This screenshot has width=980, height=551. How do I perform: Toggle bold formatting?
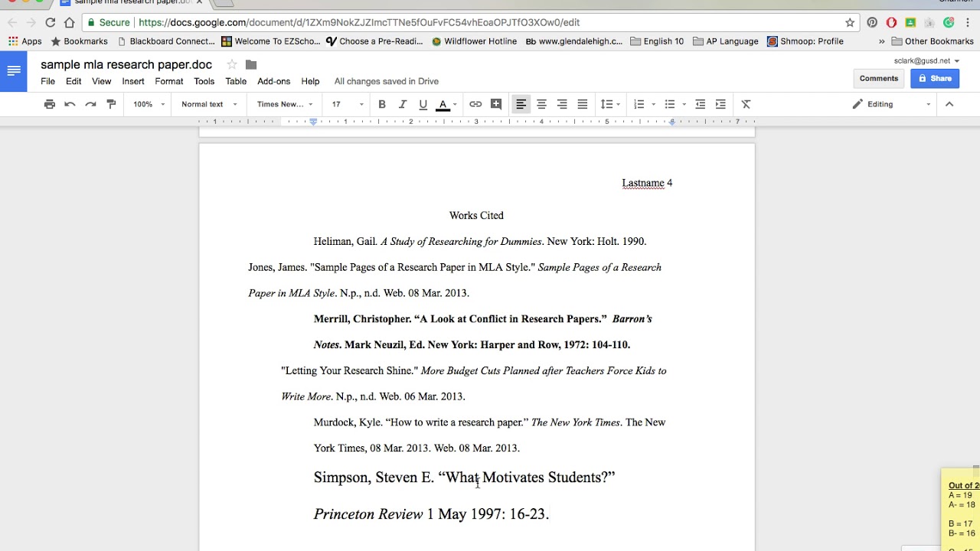click(382, 104)
